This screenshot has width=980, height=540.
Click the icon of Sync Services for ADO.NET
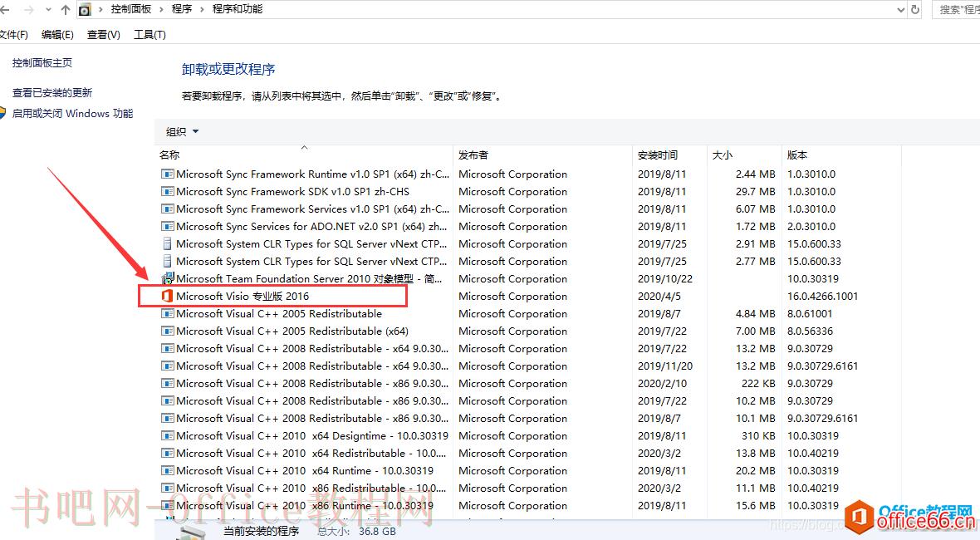click(x=167, y=226)
